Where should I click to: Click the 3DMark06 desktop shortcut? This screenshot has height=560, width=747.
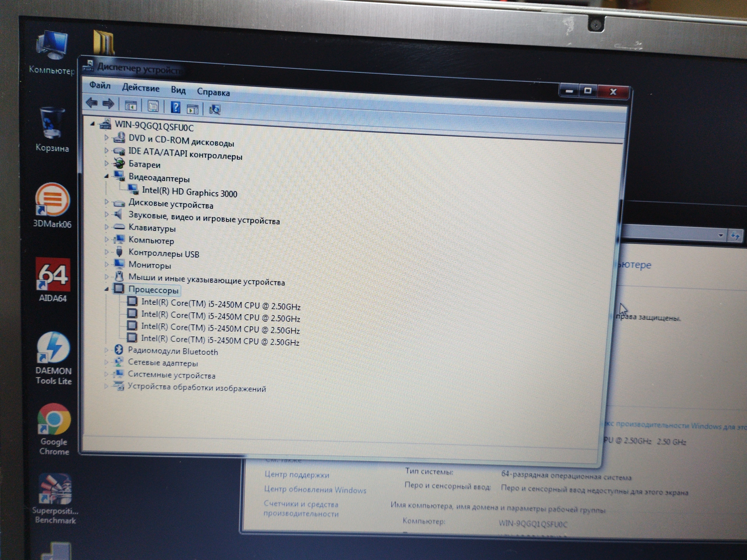click(x=52, y=205)
